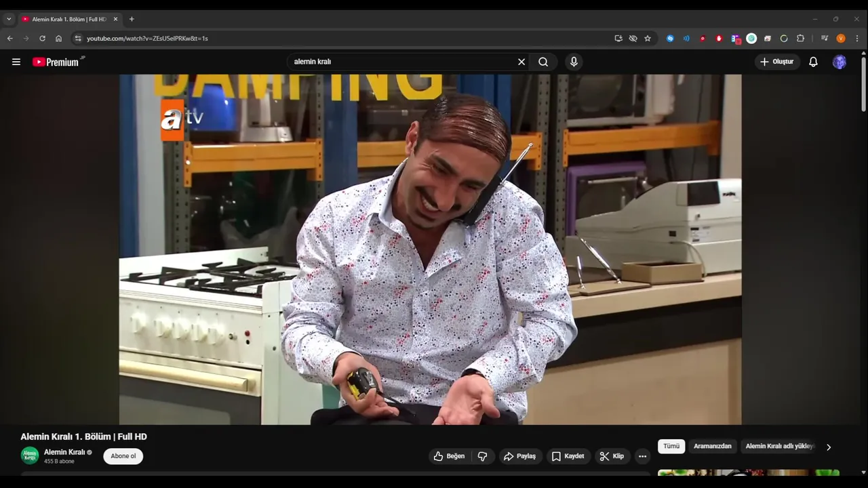Image resolution: width=868 pixels, height=488 pixels.
Task: Open site information icon in address bar
Action: [x=78, y=39]
